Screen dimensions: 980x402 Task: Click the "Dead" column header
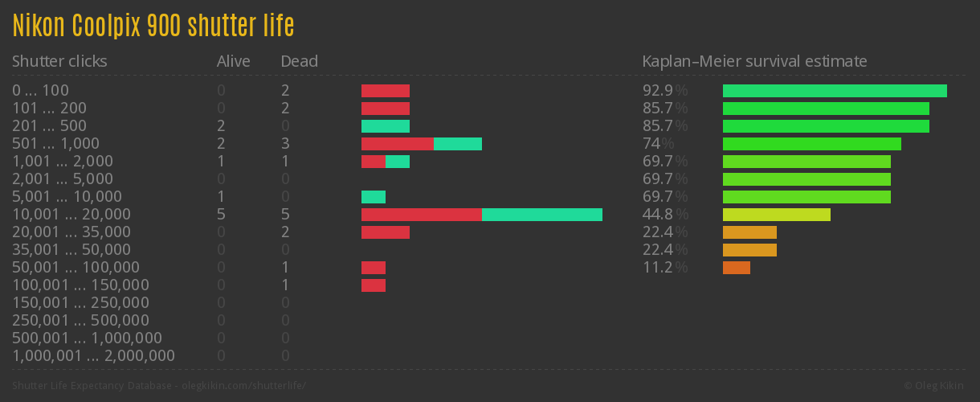(x=299, y=61)
